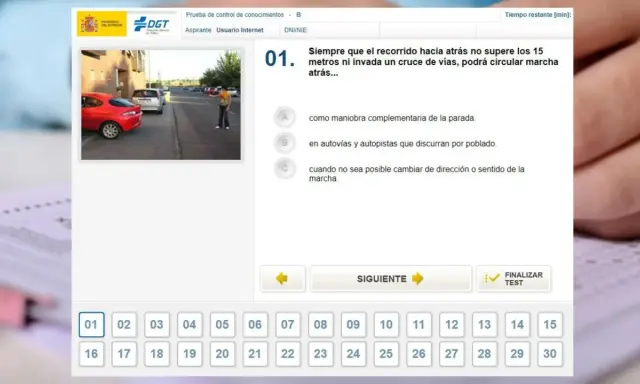Jump to question 09
Image resolution: width=640 pixels, height=384 pixels.
click(353, 324)
